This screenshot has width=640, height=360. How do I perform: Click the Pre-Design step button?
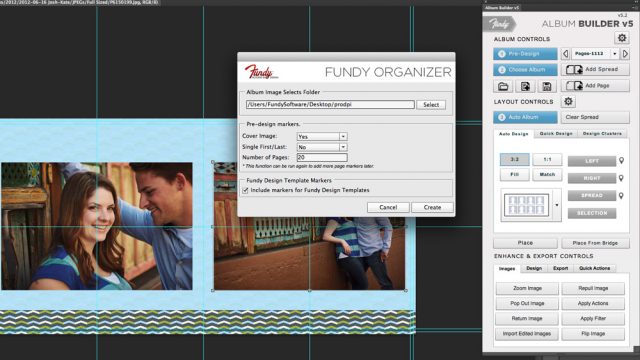(x=525, y=54)
